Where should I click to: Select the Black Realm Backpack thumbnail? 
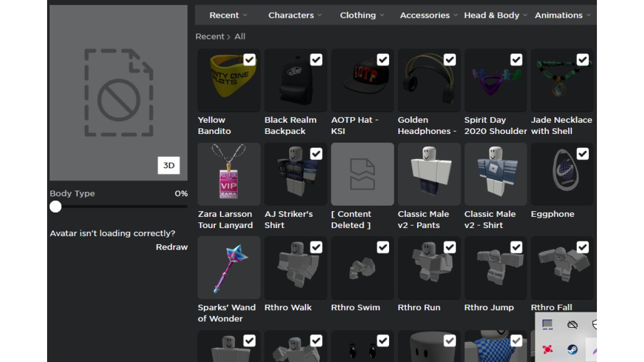295,80
